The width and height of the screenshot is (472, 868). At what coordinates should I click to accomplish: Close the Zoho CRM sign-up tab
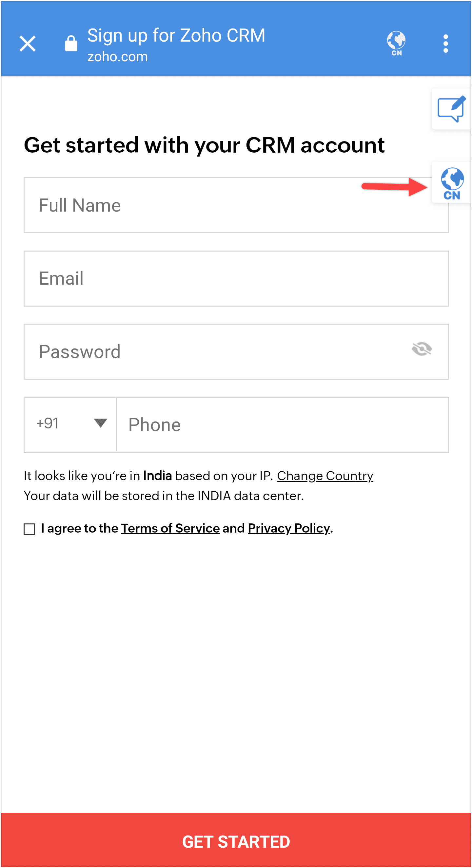tap(28, 44)
